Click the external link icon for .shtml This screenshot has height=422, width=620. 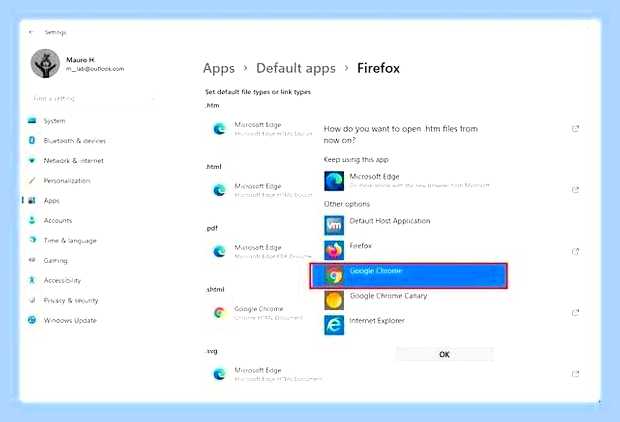[575, 313]
